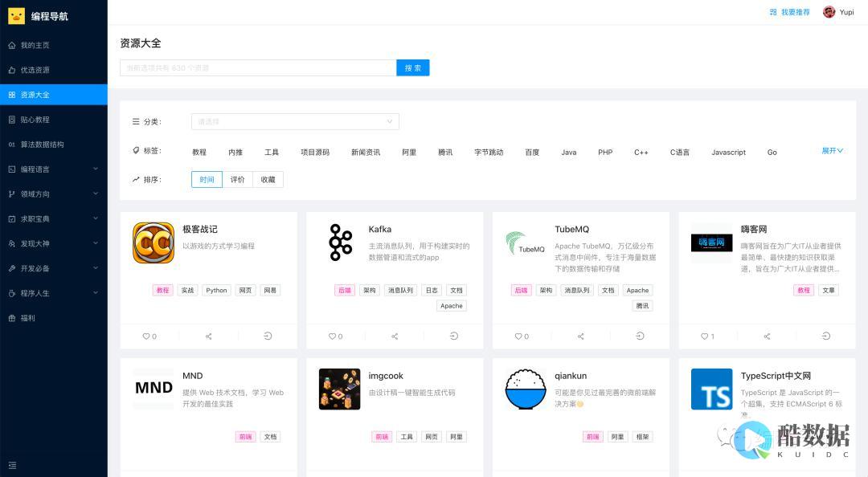This screenshot has width=868, height=477.
Task: Open 算法数据结构 in the sidebar
Action: point(54,145)
